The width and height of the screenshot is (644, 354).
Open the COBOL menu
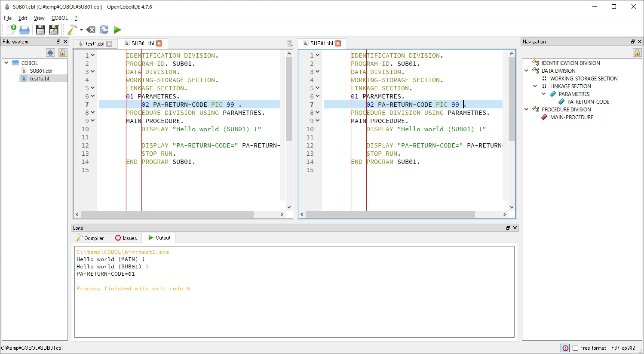point(59,18)
